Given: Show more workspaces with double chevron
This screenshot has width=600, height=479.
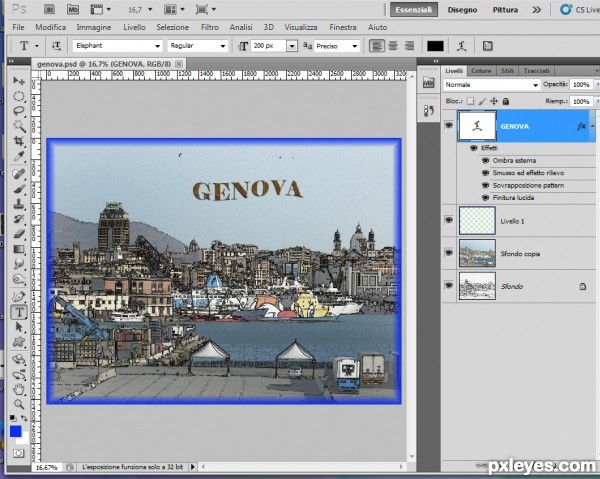Looking at the screenshot, I should (536, 10).
